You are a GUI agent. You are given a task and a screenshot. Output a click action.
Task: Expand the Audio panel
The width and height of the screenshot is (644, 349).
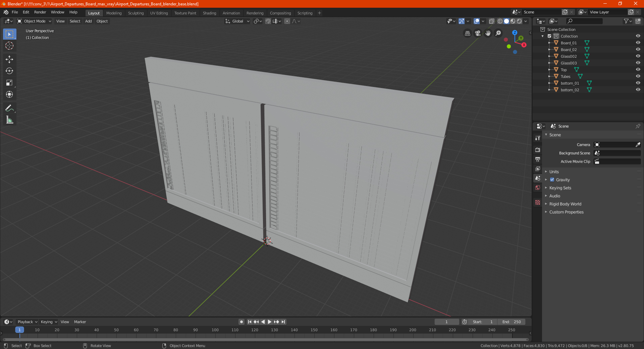pyautogui.click(x=554, y=196)
